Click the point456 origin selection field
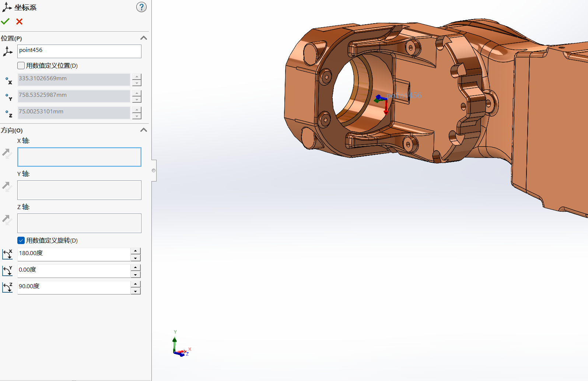 click(79, 51)
